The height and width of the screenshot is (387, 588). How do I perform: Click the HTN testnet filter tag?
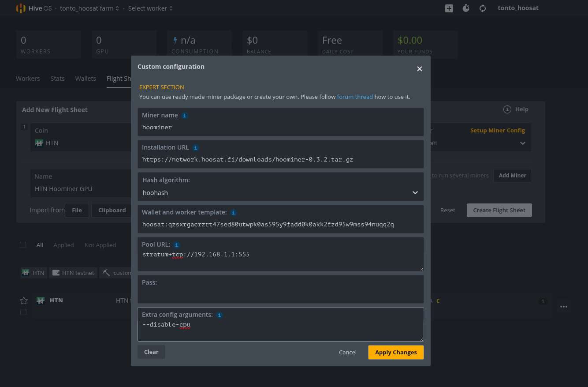[x=73, y=273]
